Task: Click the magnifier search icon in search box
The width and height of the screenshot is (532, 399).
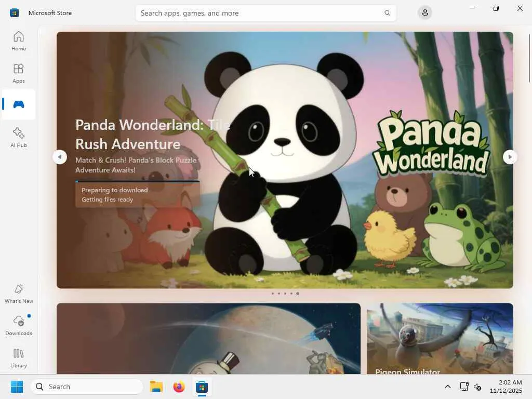Action: coord(387,13)
